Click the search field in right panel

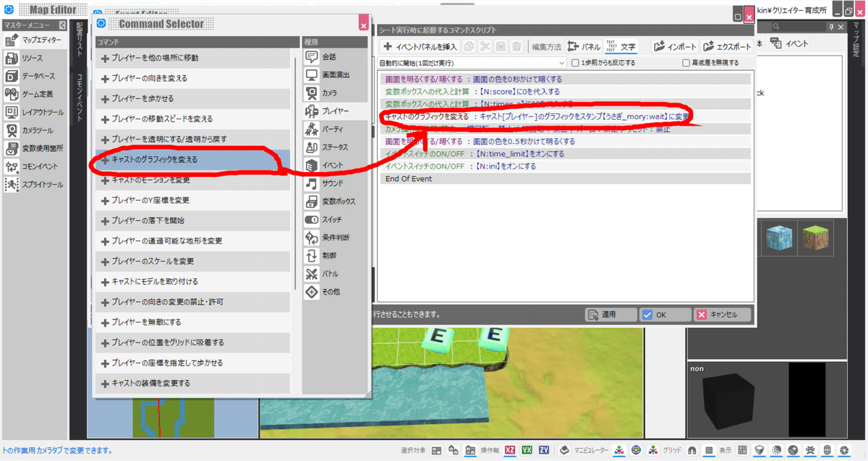pyautogui.click(x=797, y=27)
